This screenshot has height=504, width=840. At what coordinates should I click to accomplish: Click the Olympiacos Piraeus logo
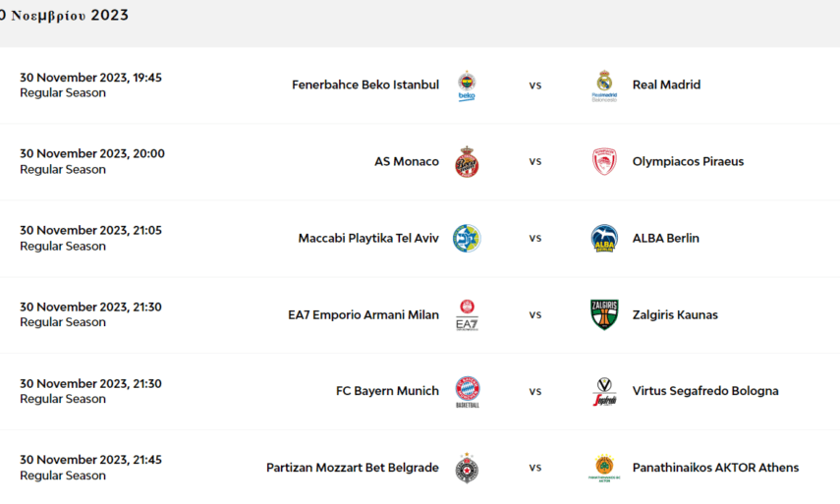point(604,162)
